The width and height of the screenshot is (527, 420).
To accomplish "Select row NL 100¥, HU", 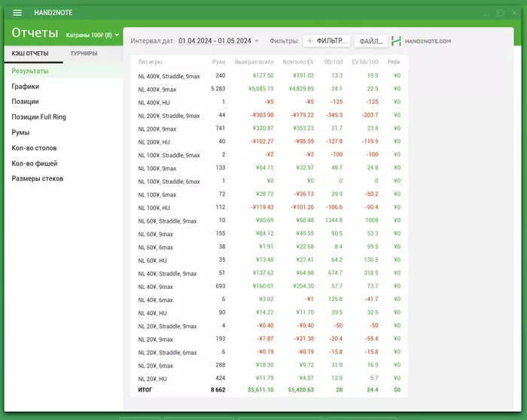I will (270, 207).
